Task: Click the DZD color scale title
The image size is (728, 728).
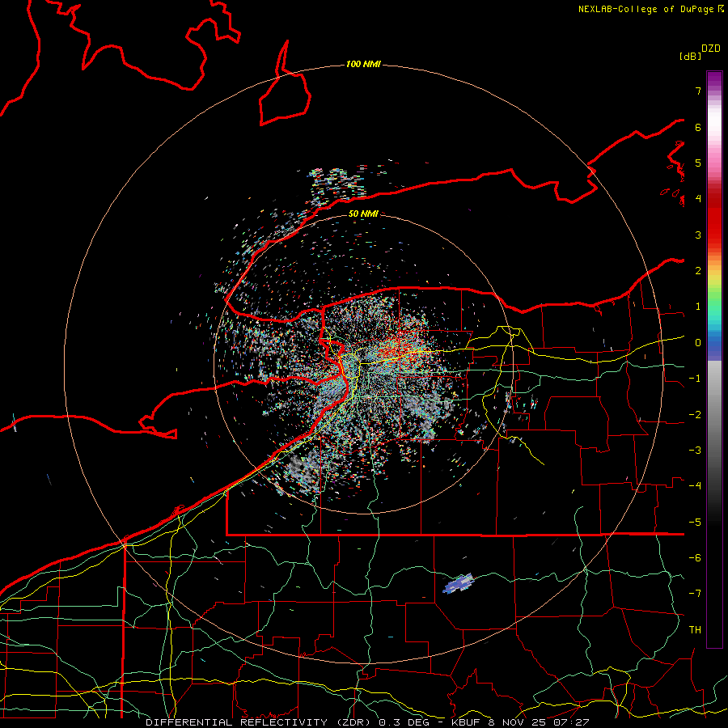Action: tap(711, 49)
